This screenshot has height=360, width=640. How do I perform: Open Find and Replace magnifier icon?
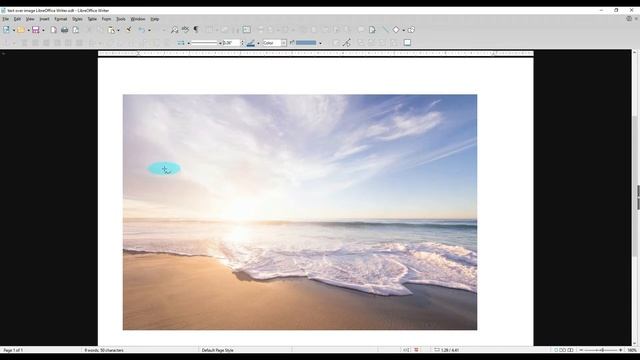click(174, 29)
